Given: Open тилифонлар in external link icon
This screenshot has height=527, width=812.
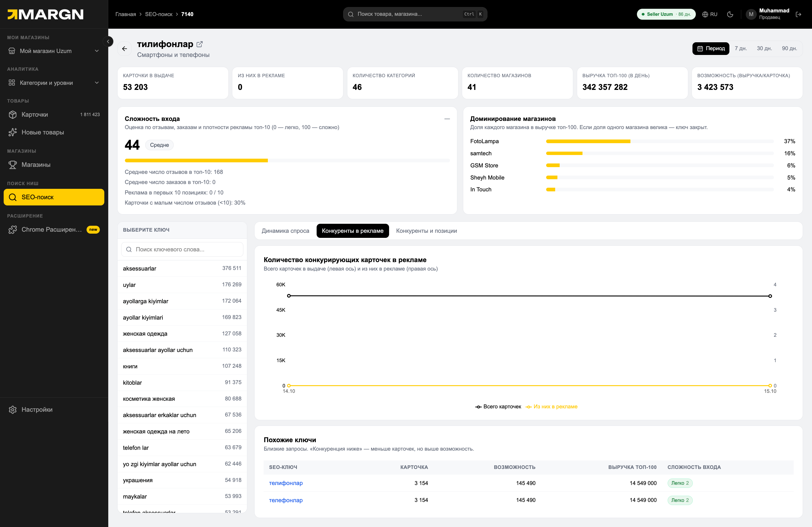Looking at the screenshot, I should point(200,44).
